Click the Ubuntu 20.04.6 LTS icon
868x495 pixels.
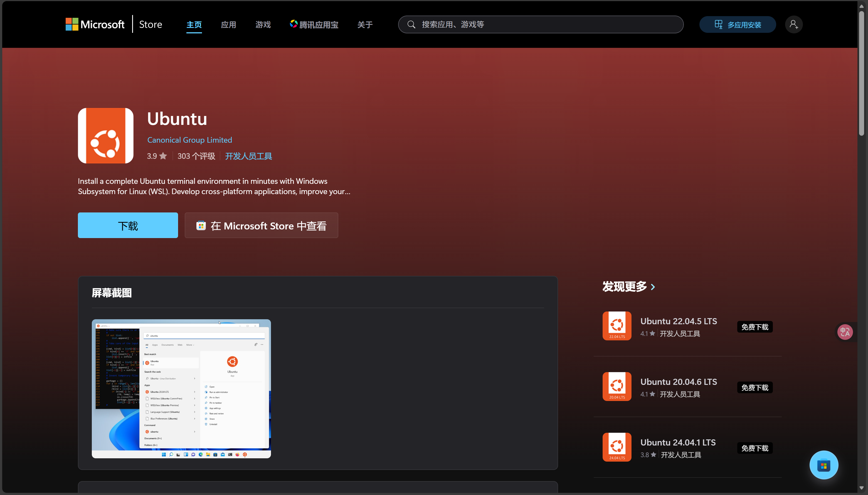(x=617, y=386)
